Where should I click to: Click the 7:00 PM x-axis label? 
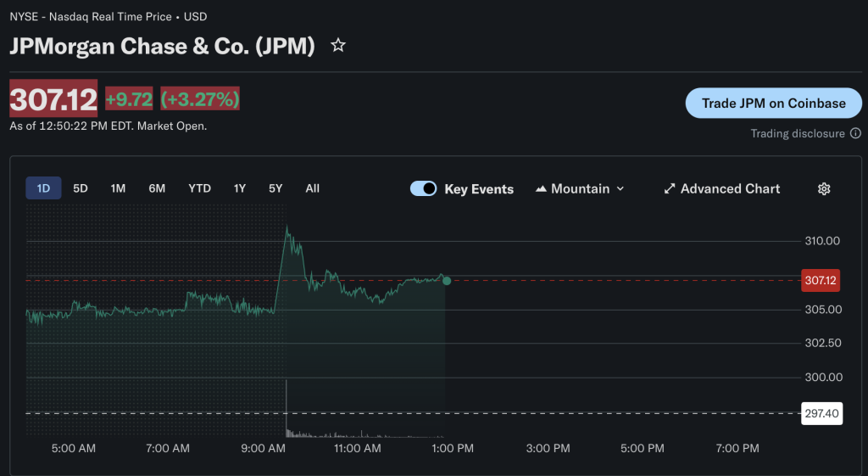click(x=737, y=448)
